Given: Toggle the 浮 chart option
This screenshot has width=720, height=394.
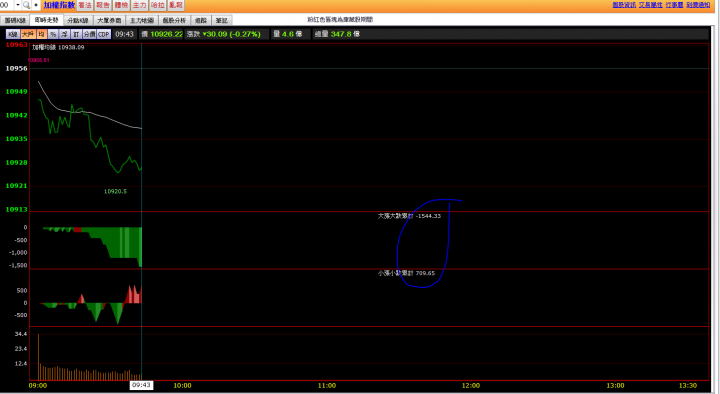Looking at the screenshot, I should (64, 34).
